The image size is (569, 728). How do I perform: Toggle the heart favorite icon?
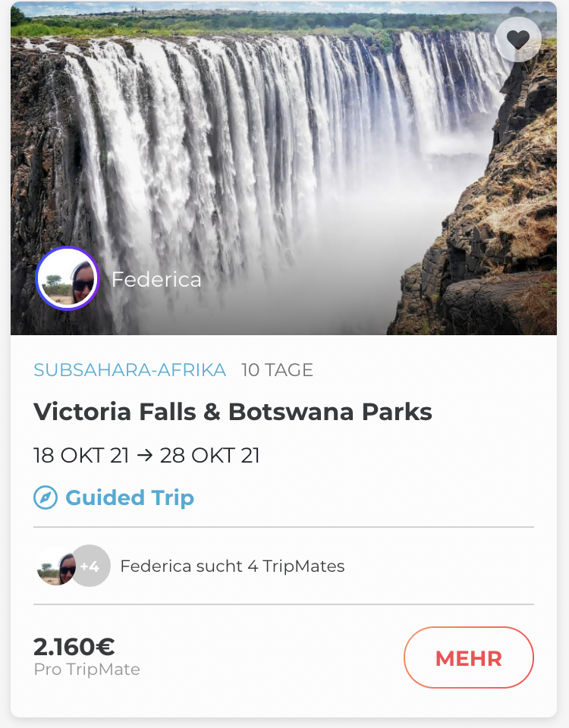[x=517, y=39]
